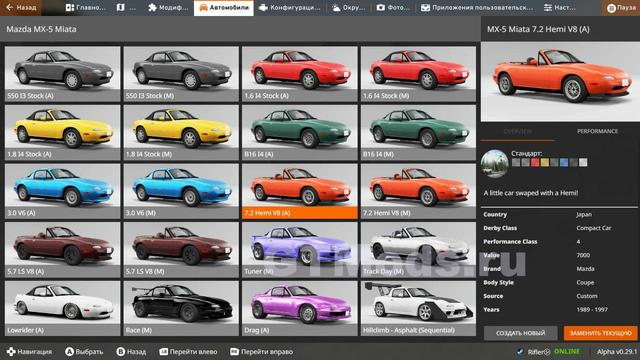
Task: Open the Приложения пользовательск... UI apps tab
Action: tap(477, 8)
